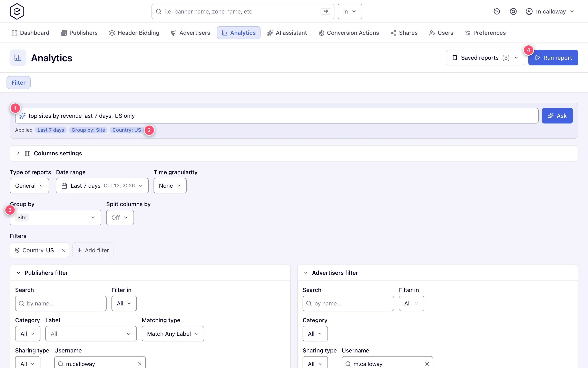Click the Advertisers filter by name search field
Screen dimensions: 588x368
[348, 304]
